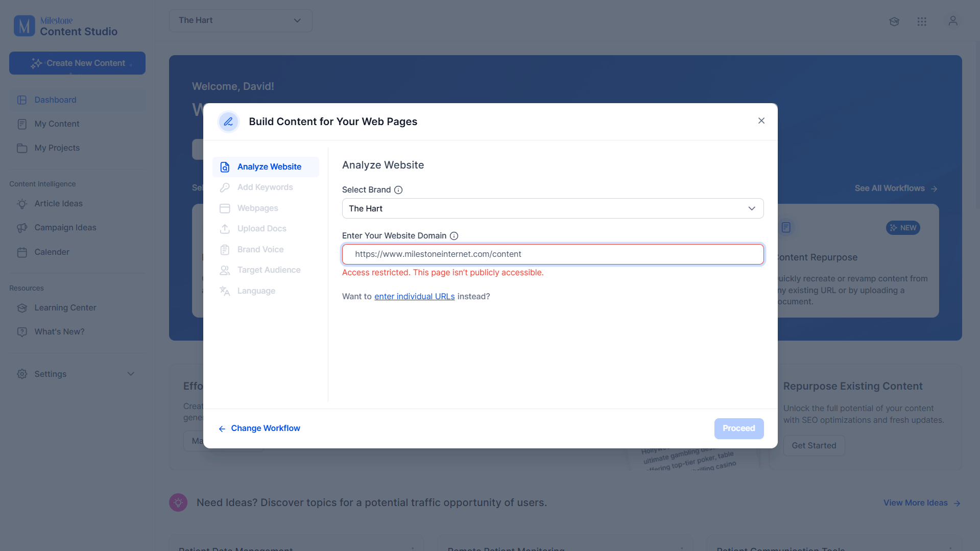Screen dimensions: 980x551
Task: Click the What's New question icon
Action: [x=22, y=332]
